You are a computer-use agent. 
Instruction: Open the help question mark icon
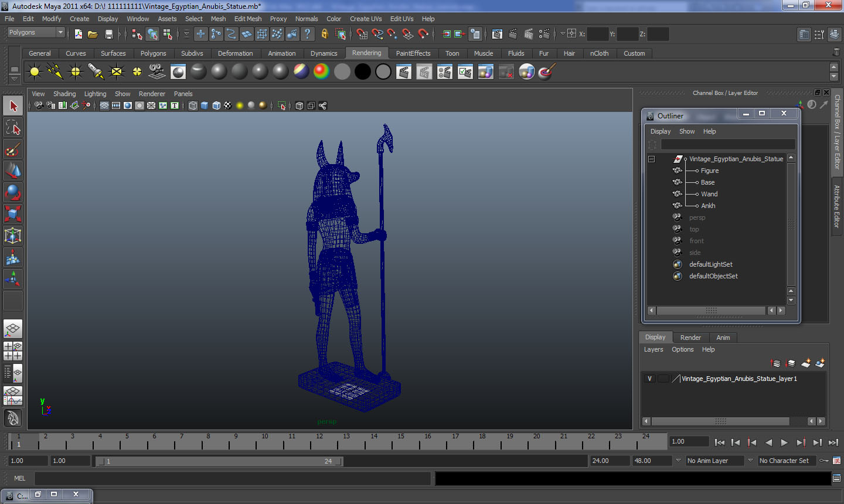pos(308,34)
